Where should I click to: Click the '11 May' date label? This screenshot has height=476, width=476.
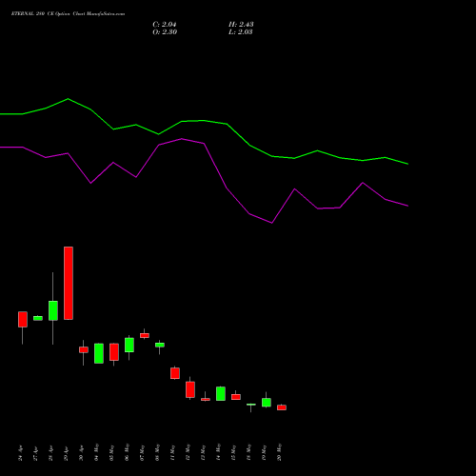pyautogui.click(x=173, y=452)
